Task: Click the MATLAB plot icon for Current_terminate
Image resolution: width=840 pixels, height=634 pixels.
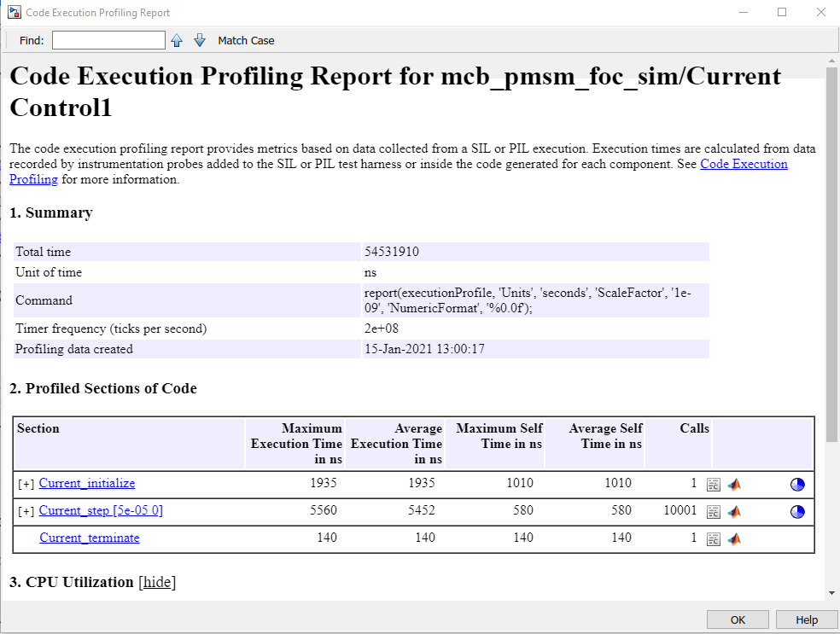Action: point(734,538)
